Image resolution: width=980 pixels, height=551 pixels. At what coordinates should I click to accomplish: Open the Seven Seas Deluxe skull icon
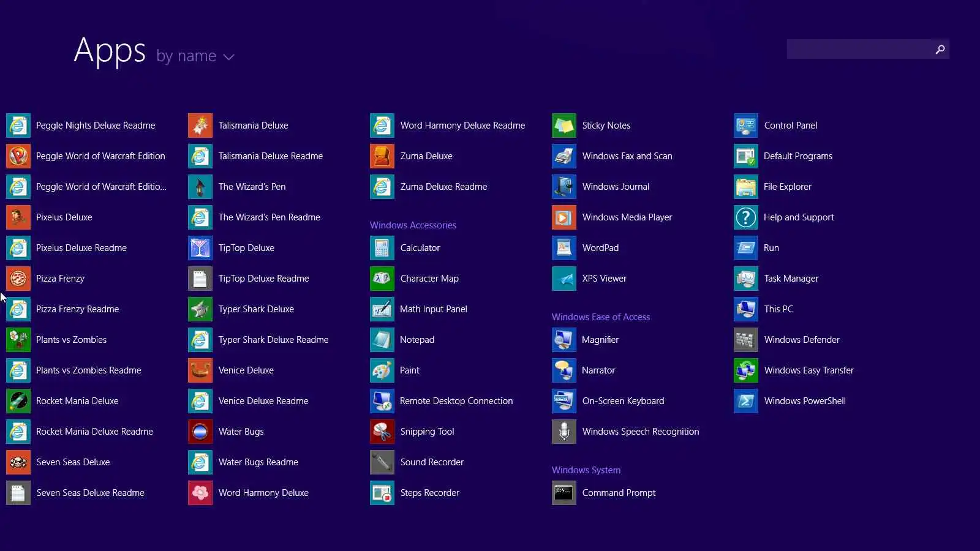pos(18,462)
